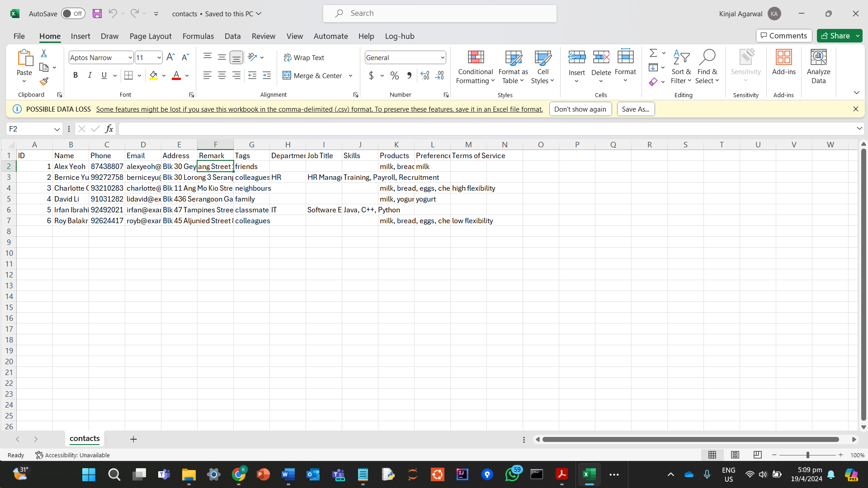The width and height of the screenshot is (868, 488).
Task: Expand the General number format dropdown
Action: pyautogui.click(x=442, y=57)
